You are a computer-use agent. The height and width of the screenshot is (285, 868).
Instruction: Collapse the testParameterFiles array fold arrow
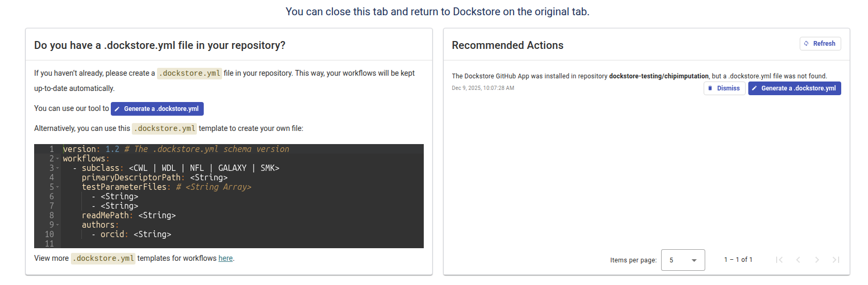(x=58, y=187)
